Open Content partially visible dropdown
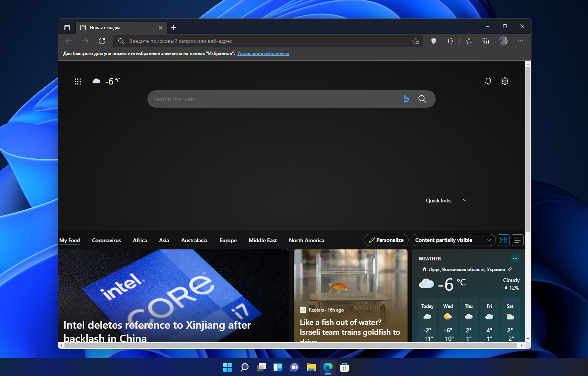Screen dimensions: 588x376 [x=453, y=240]
